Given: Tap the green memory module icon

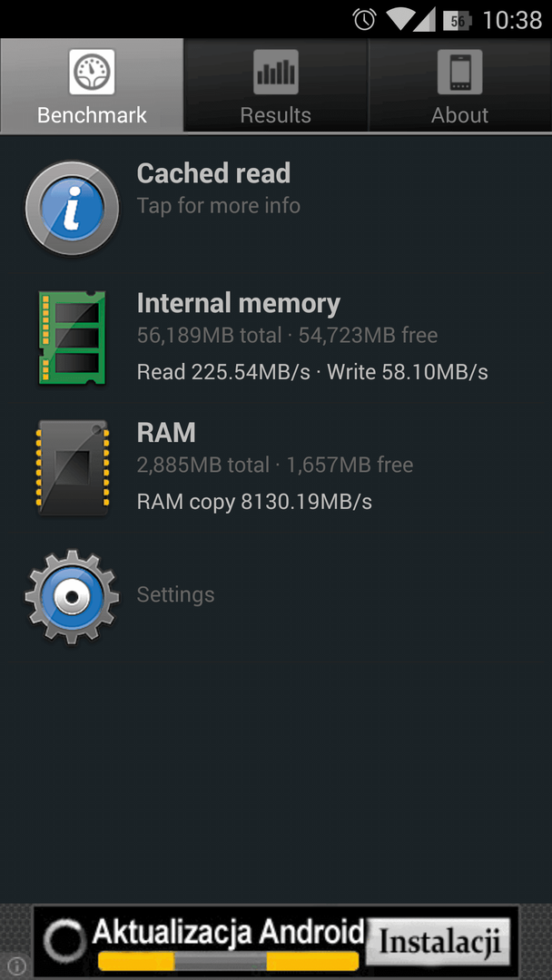Looking at the screenshot, I should (x=72, y=338).
